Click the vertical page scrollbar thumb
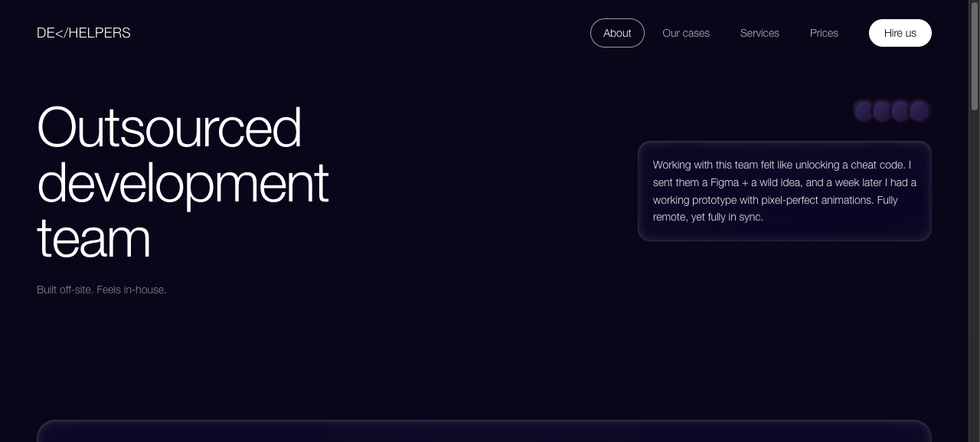Viewport: 980px width, 442px height. [975, 55]
